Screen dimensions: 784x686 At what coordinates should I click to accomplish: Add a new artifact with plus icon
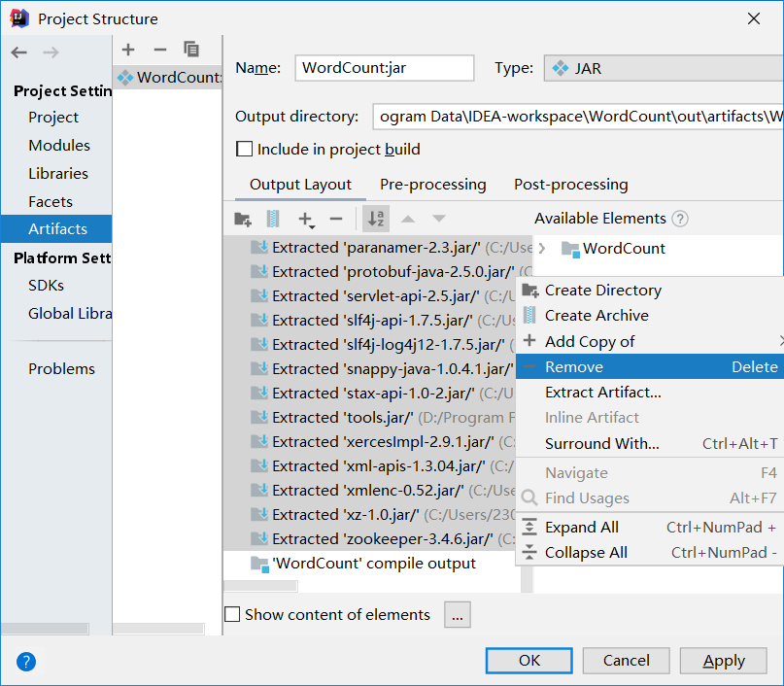[129, 50]
